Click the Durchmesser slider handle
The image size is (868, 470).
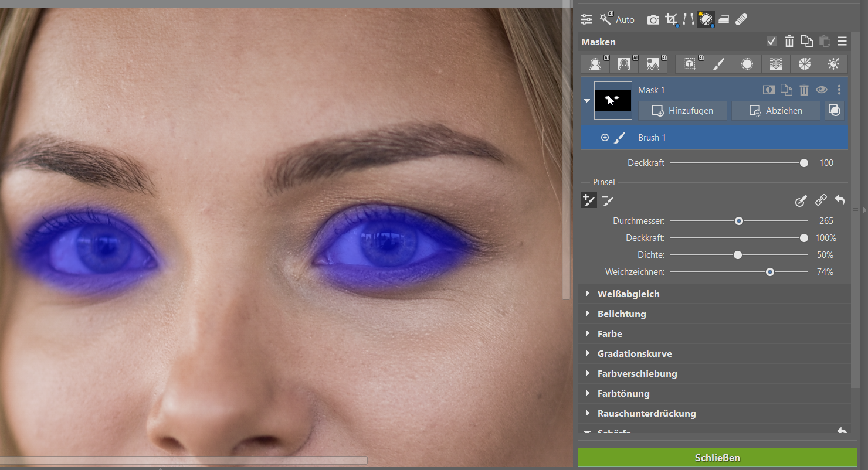(x=739, y=221)
